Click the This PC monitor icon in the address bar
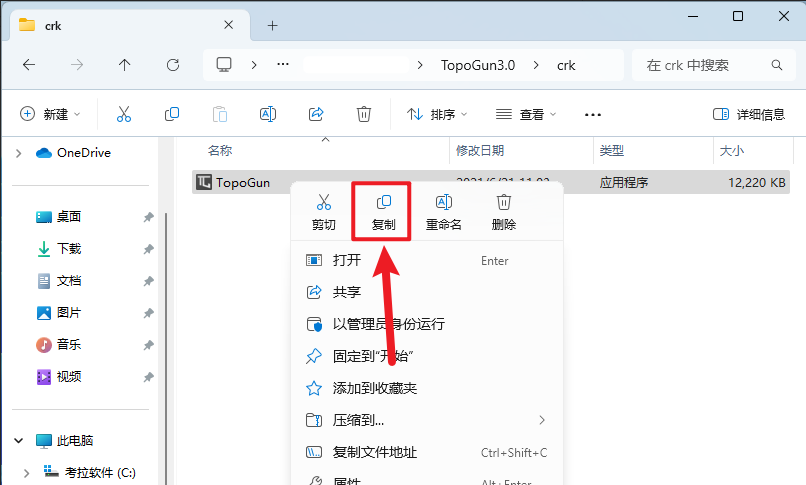Screen dimensions: 806x485 tap(224, 65)
